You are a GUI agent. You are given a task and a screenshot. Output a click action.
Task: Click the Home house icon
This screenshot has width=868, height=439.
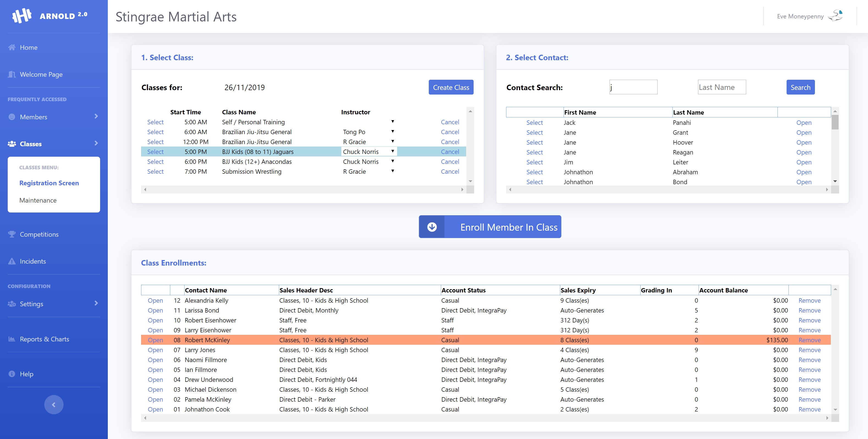(12, 48)
